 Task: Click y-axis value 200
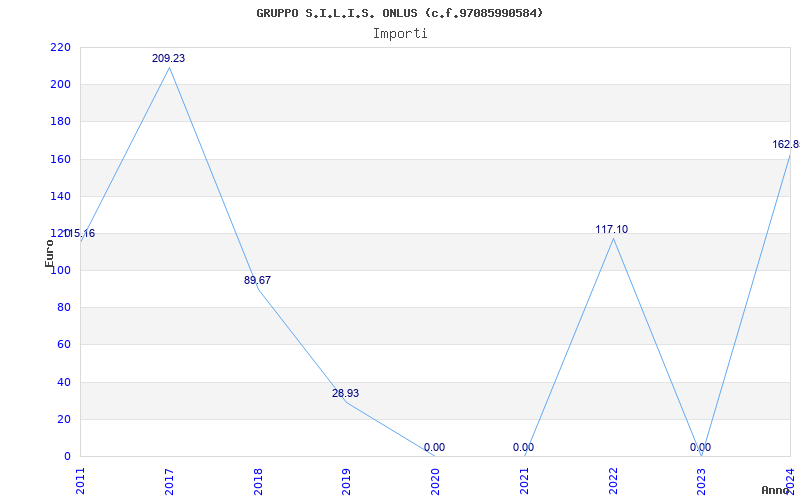[60, 85]
